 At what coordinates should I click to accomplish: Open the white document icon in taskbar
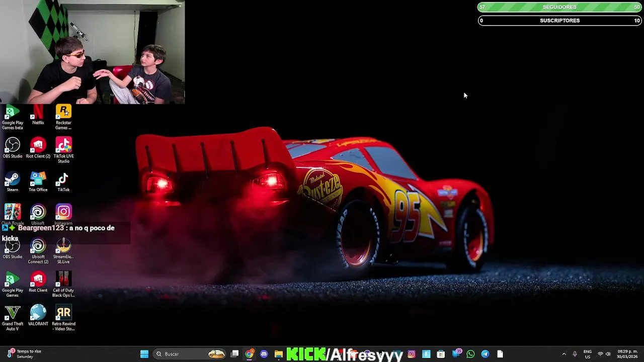(x=500, y=354)
